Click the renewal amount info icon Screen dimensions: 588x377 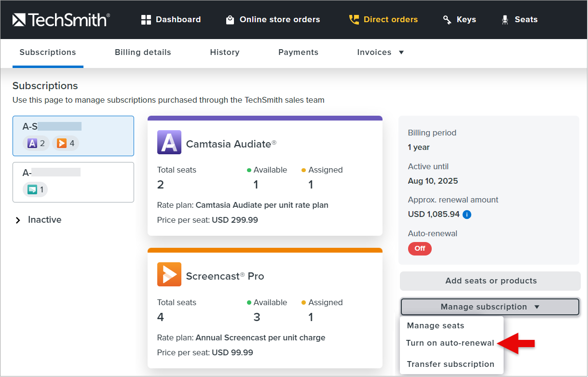466,215
